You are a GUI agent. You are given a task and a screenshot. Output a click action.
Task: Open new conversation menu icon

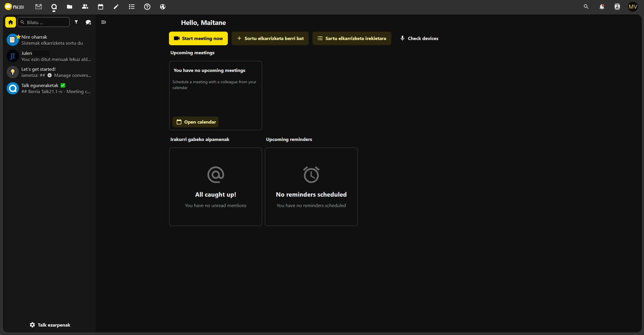(x=88, y=22)
